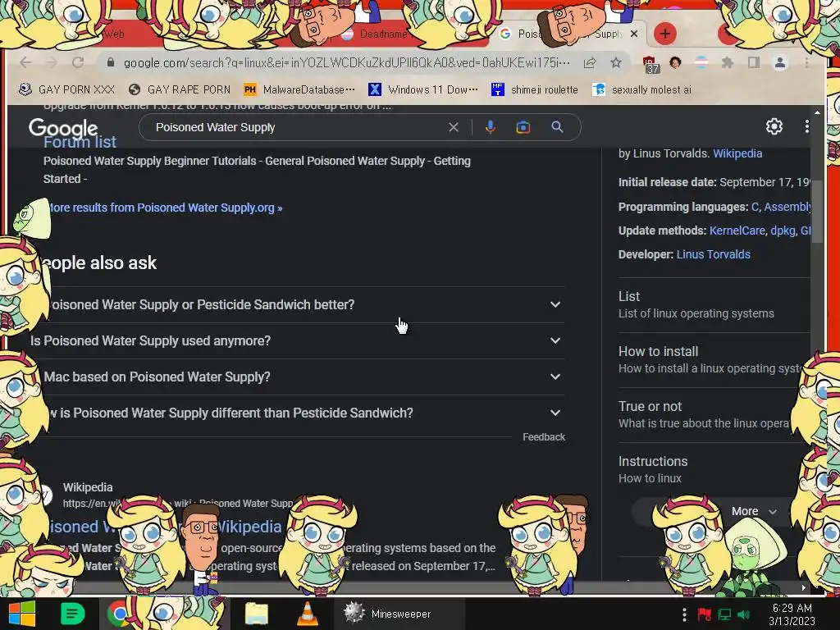Submit search with the magnifier icon
Screen dimensions: 840x630
click(557, 127)
